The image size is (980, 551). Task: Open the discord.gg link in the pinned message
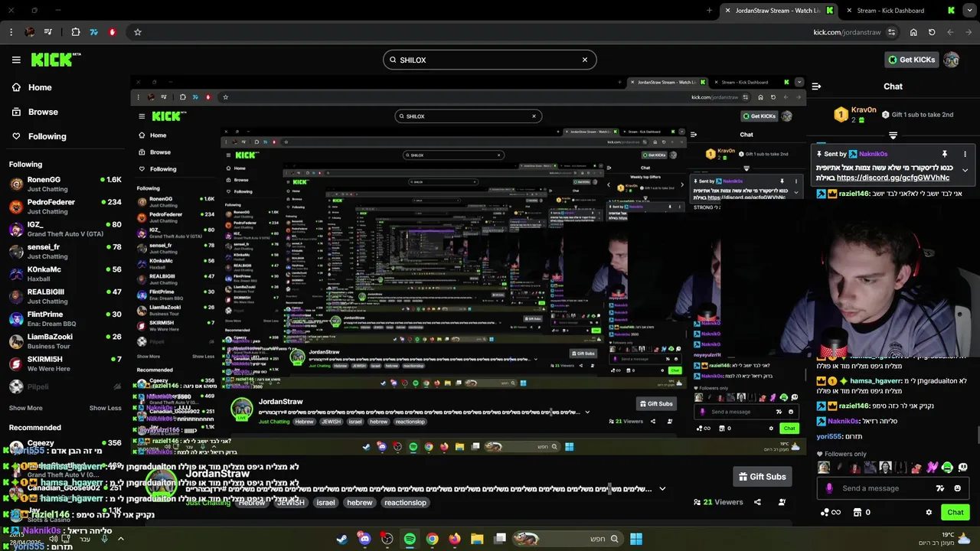[x=893, y=178]
